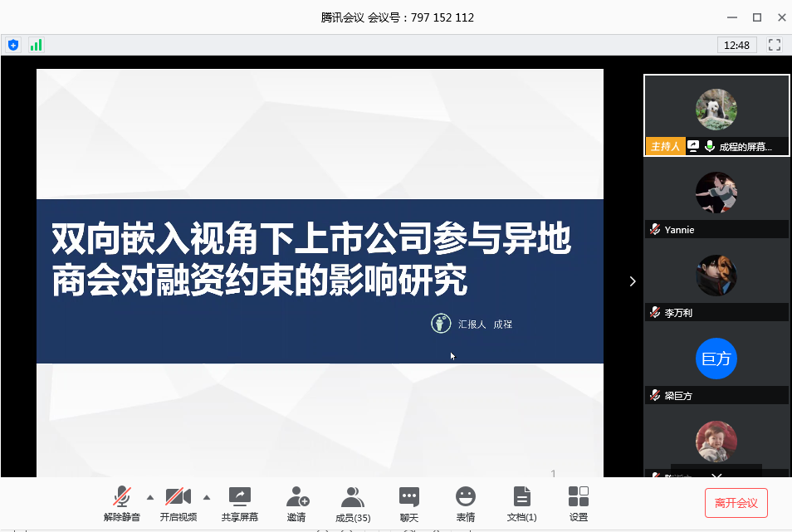The height and width of the screenshot is (532, 792).
Task: Click the Share Screen (共享屏幕) icon
Action: [239, 498]
